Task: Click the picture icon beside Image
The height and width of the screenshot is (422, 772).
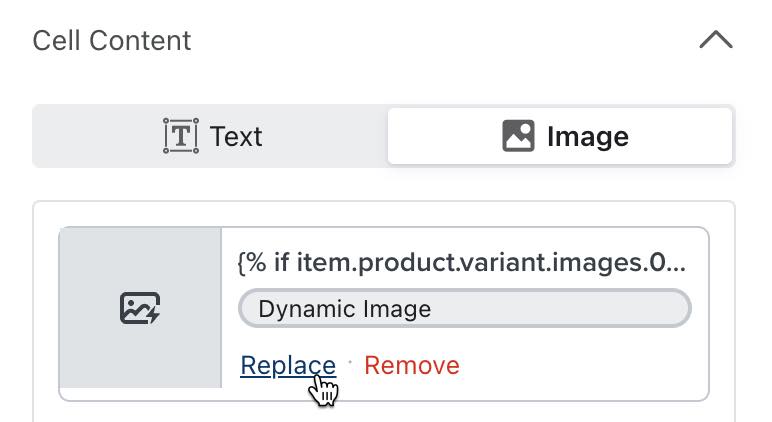Action: pyautogui.click(x=518, y=136)
